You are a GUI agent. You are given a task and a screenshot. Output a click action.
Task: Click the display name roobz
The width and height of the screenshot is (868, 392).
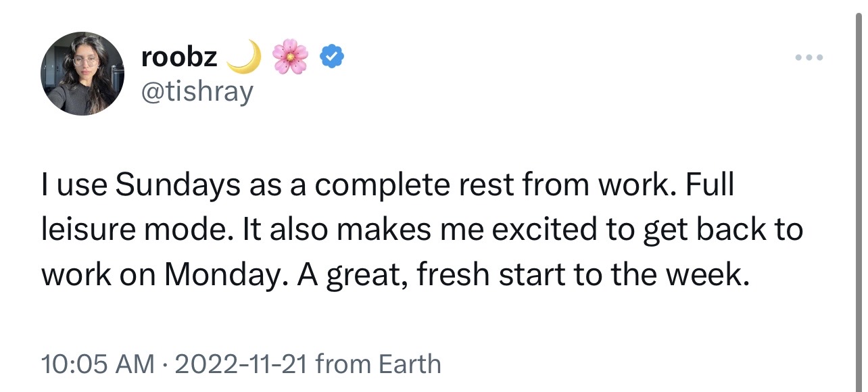(x=179, y=58)
